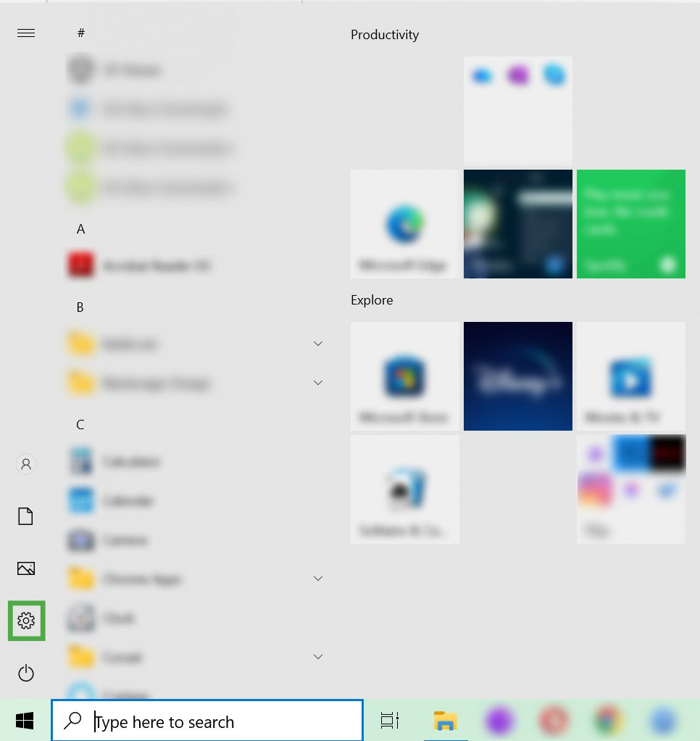
Task: Open Settings via the gear icon
Action: point(26,621)
